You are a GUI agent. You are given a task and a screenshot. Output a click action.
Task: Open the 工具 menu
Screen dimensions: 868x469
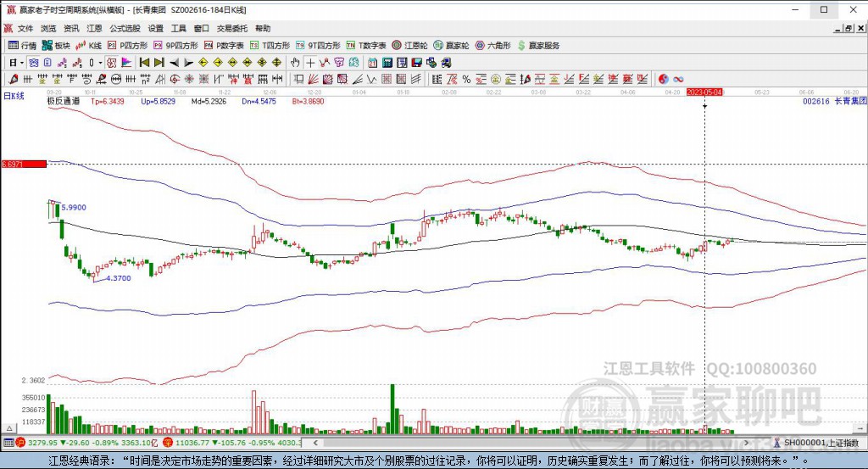(x=178, y=28)
